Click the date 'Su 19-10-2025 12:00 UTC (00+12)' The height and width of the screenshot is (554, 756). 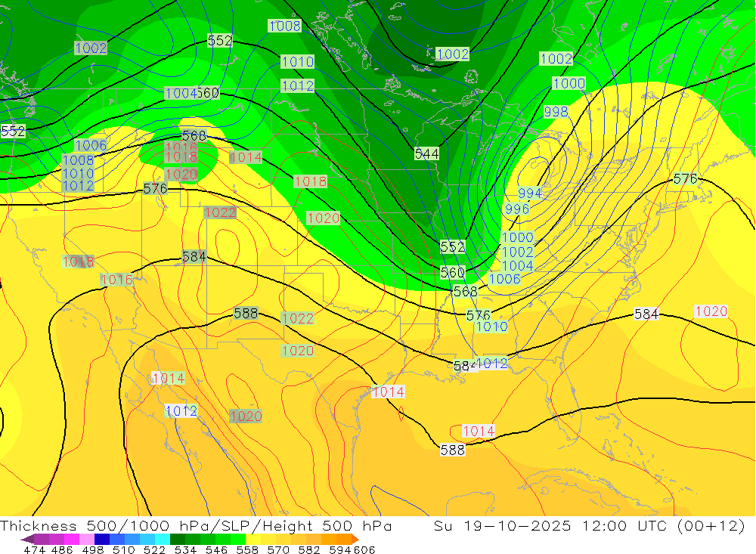pos(589,525)
